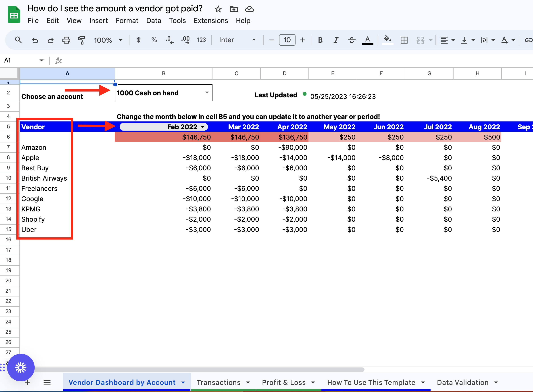
Task: Open the File menu
Action: tap(33, 21)
